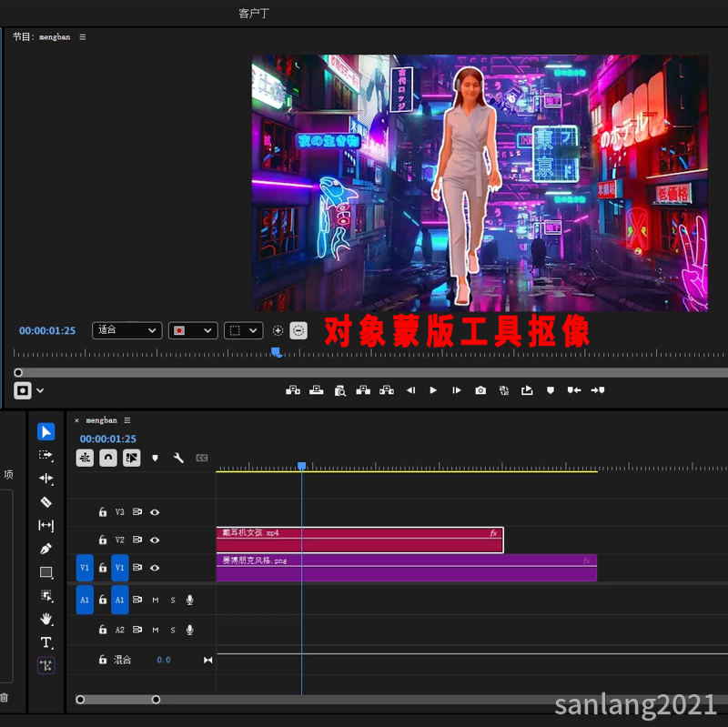The image size is (728, 727).
Task: Go to Out point
Action: tap(598, 390)
